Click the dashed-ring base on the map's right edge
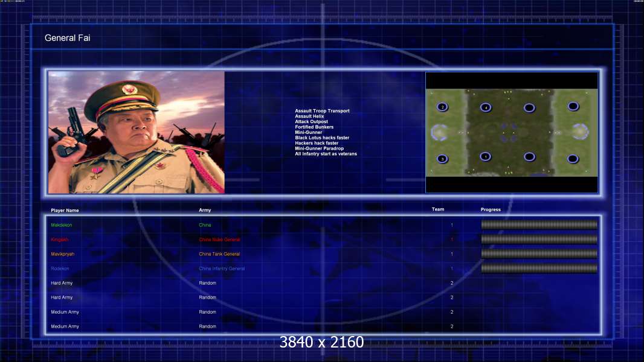The height and width of the screenshot is (362, 644). [580, 132]
